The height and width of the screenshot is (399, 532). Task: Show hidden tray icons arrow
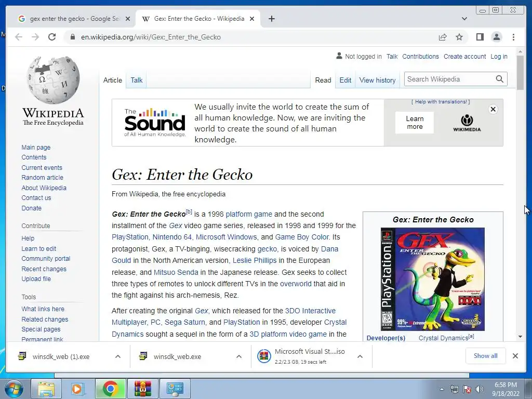(442, 389)
